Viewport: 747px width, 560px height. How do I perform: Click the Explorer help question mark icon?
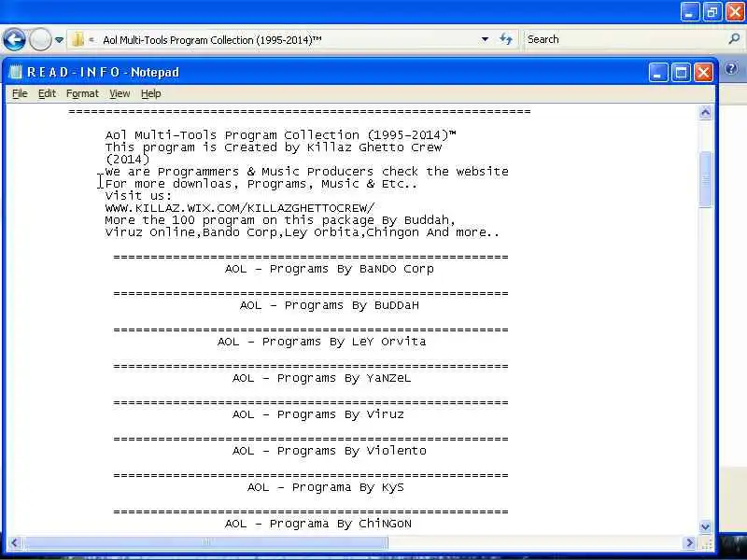732,69
